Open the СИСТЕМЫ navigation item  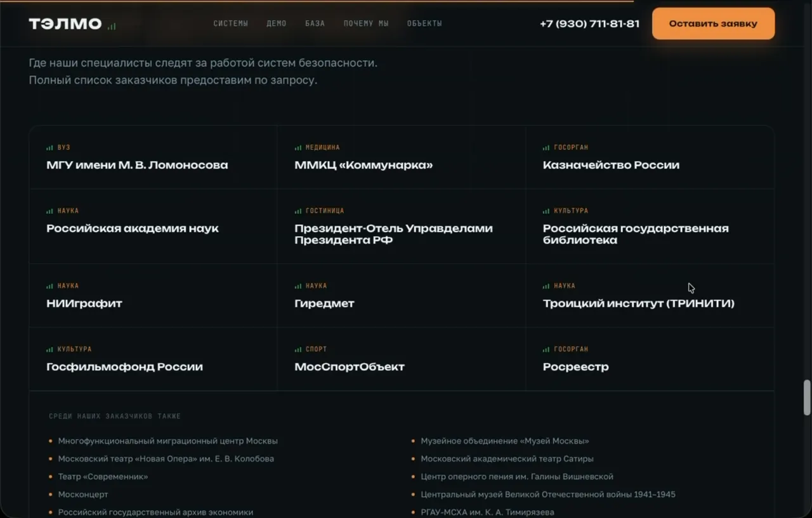[230, 23]
